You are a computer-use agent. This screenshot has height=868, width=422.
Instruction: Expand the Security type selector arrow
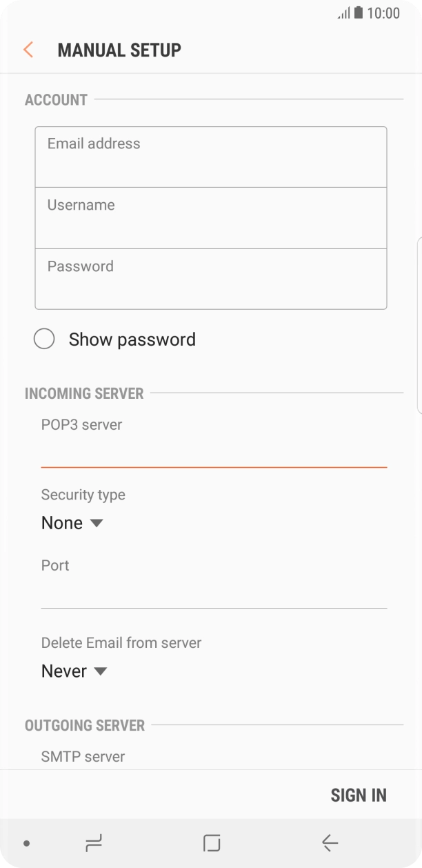click(97, 523)
